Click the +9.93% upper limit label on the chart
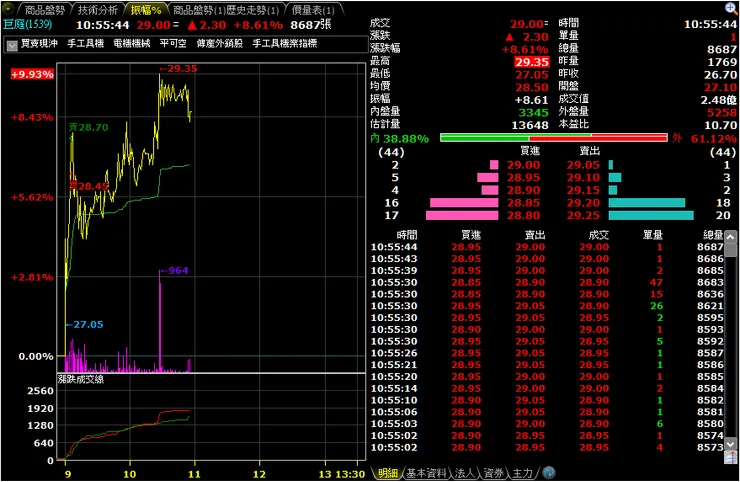The width and height of the screenshot is (740, 482). pos(32,74)
